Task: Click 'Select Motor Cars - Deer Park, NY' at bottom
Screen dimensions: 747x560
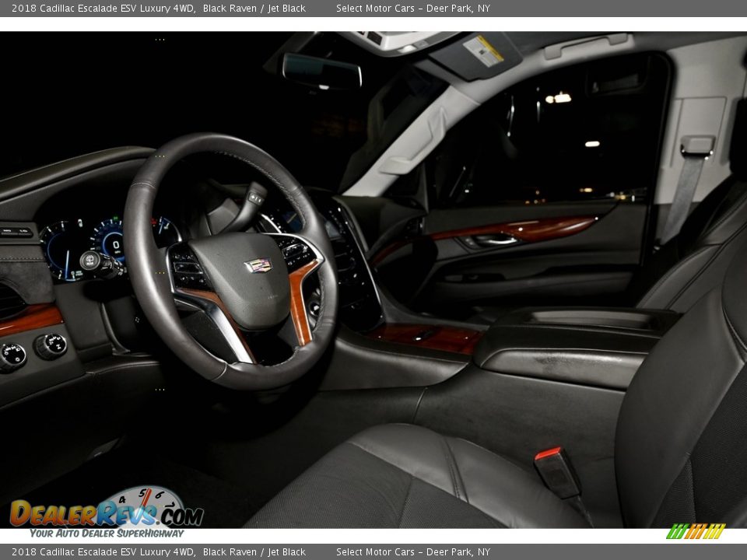Action: click(x=412, y=552)
